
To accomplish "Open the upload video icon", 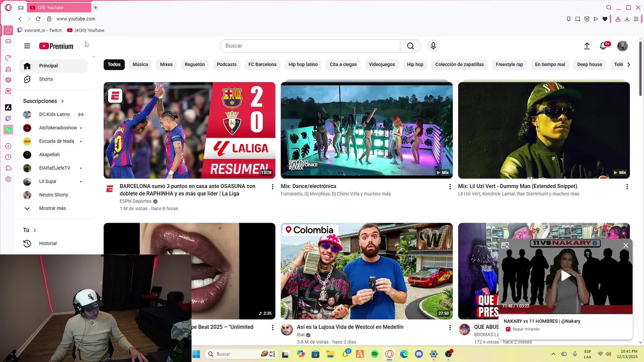I will click(x=587, y=46).
